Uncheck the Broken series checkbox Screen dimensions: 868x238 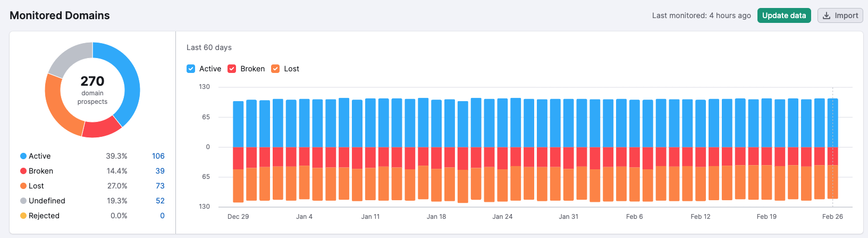coord(232,69)
